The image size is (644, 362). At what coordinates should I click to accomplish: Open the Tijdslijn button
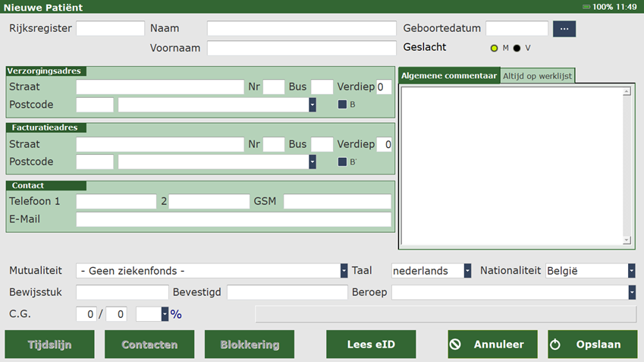pos(50,345)
